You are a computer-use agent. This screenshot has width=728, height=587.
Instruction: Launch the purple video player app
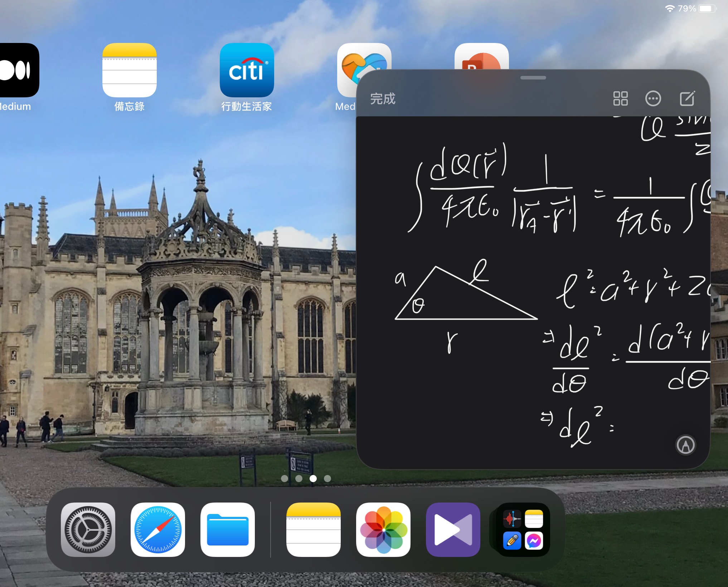point(453,529)
